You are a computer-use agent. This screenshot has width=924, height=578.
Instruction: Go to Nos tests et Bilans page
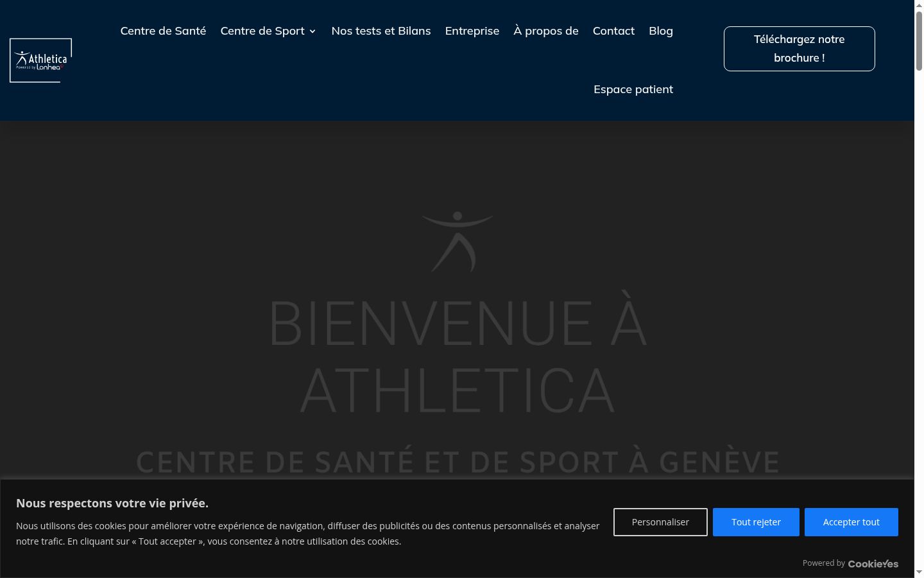click(381, 31)
